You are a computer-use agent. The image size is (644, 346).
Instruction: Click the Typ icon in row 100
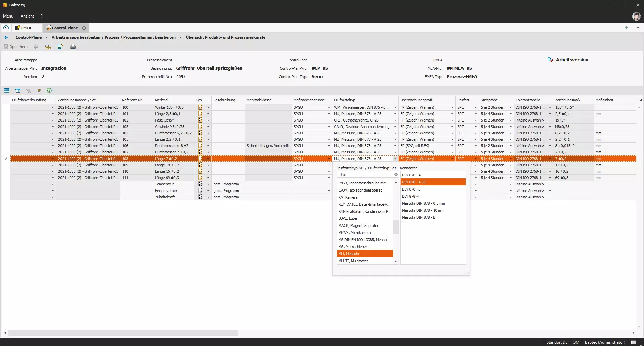pos(200,107)
